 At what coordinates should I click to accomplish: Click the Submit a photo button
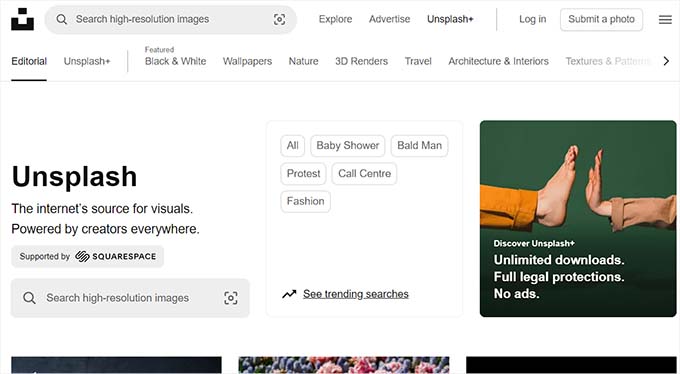point(601,19)
